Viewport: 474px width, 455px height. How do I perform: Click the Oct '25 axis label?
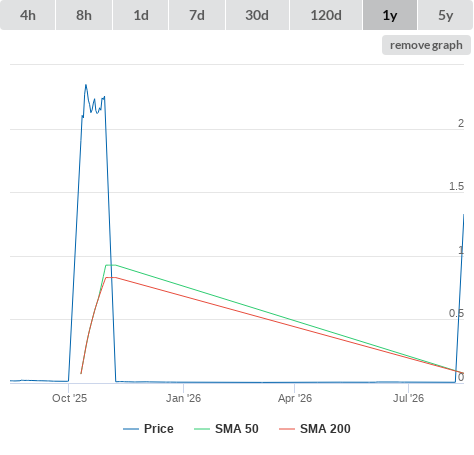pos(69,398)
